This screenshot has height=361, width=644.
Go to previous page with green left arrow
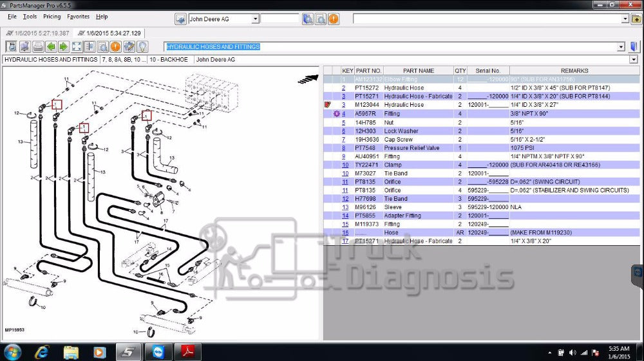coord(51,46)
